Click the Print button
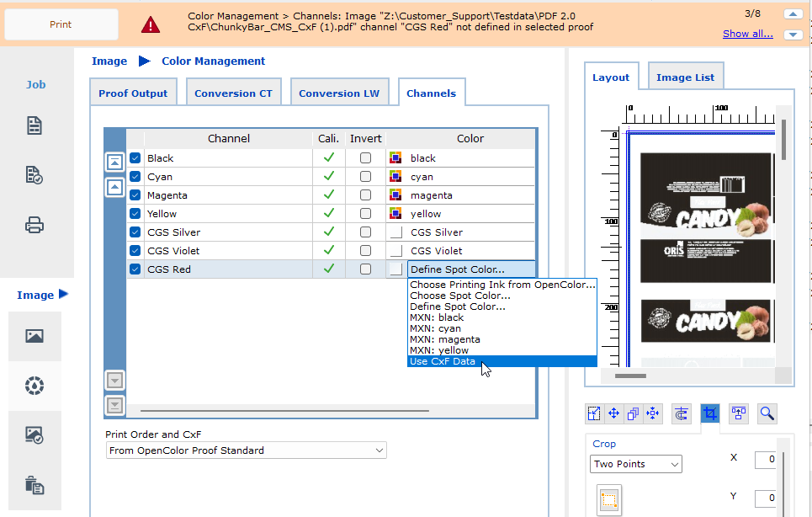The image size is (812, 517). 61,24
